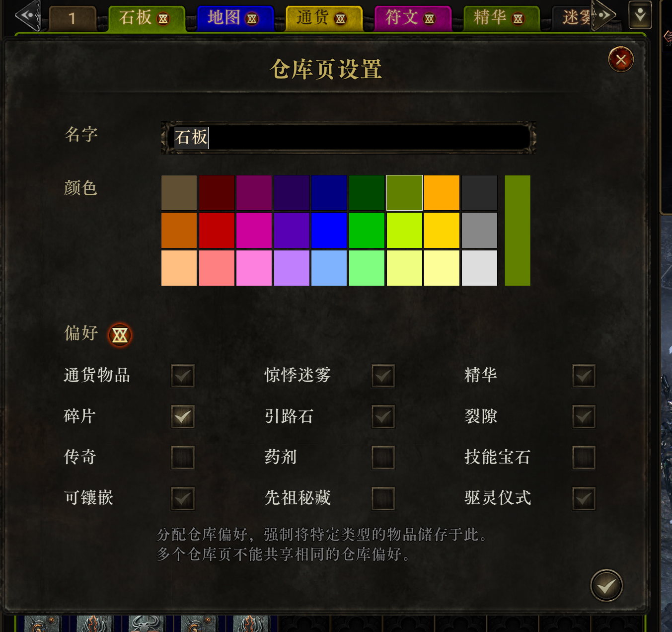Click the 名字 name input field
672x632 pixels.
click(x=349, y=138)
